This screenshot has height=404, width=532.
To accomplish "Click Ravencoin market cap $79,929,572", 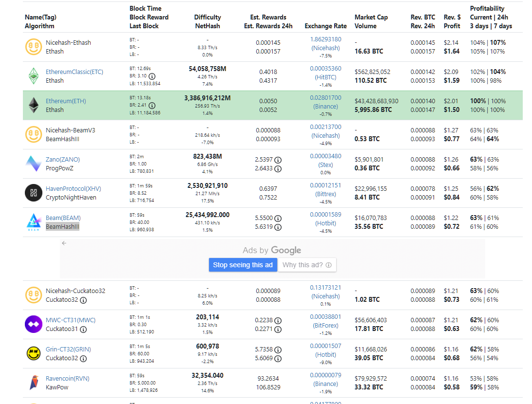I will click(x=371, y=378).
